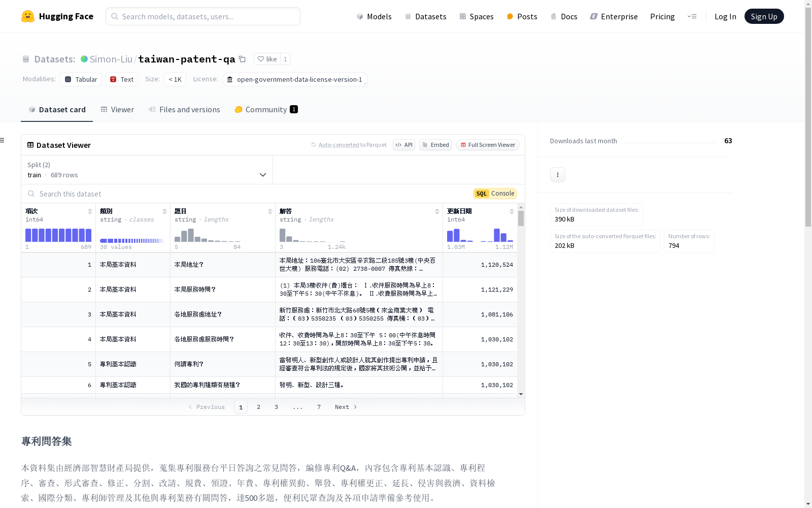Open Datasets page in top navigation
812x508 pixels.
click(x=425, y=16)
